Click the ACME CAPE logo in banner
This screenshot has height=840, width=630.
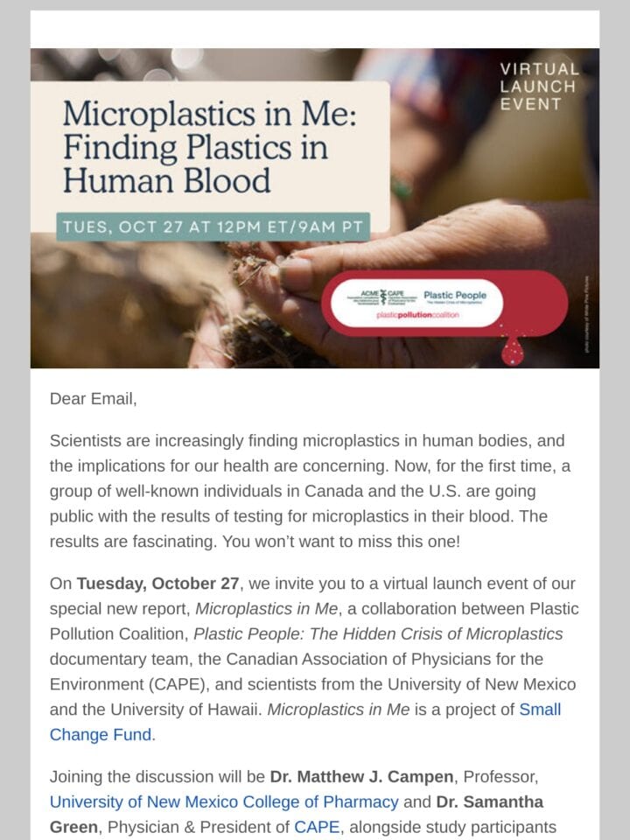point(381,297)
